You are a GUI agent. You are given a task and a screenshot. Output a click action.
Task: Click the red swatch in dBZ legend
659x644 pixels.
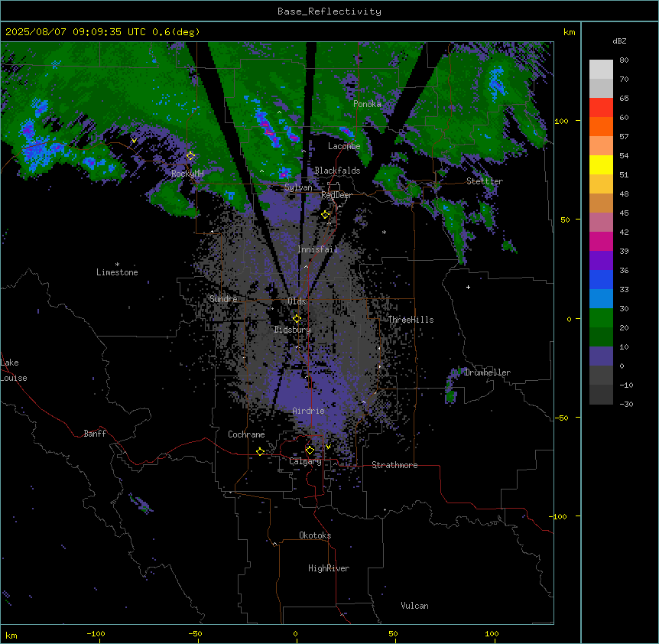click(601, 107)
